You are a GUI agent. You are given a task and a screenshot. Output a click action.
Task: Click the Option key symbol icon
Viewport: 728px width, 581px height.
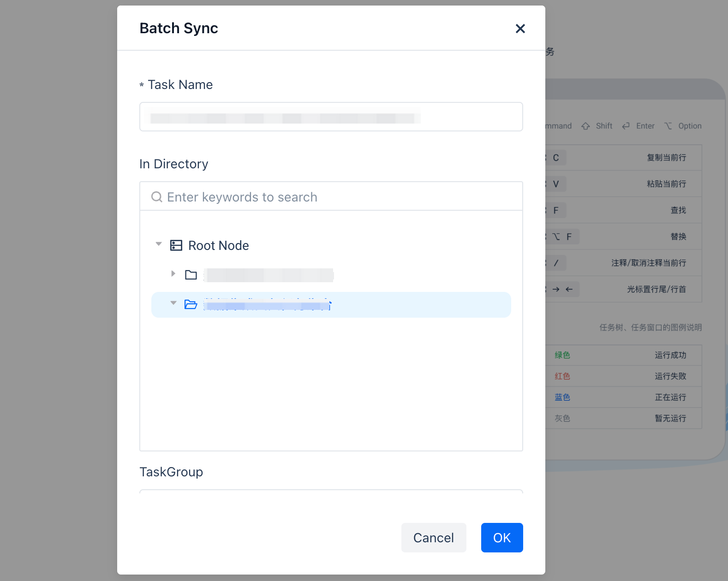668,126
